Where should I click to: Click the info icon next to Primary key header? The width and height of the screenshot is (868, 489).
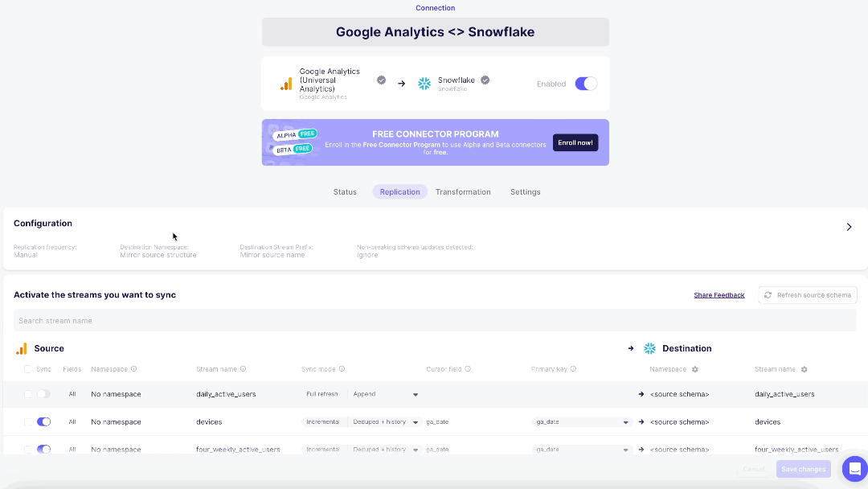[x=573, y=369]
